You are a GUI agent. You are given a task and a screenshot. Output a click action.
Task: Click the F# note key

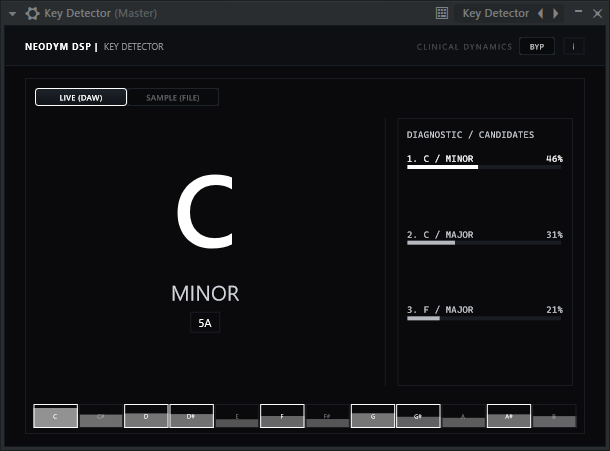point(328,416)
